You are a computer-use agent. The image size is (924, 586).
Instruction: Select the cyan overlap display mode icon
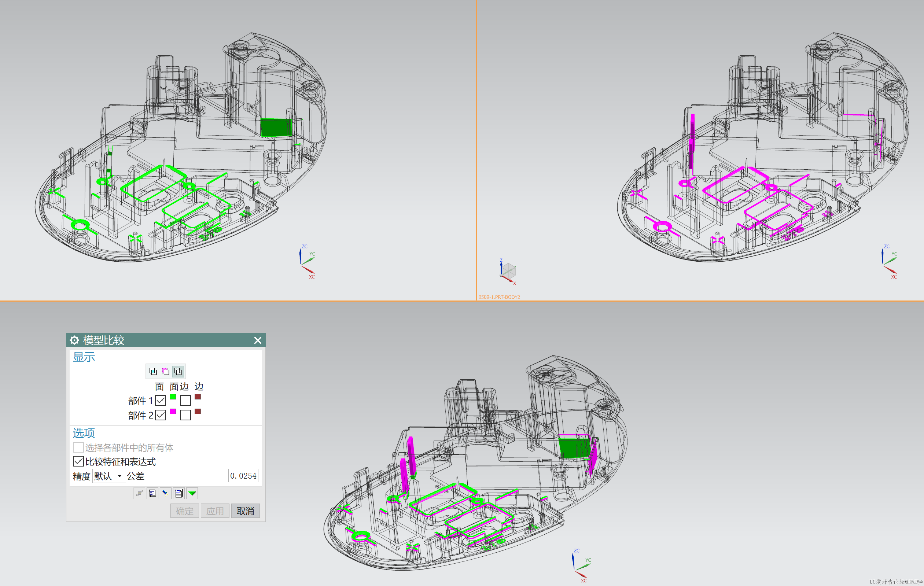click(153, 371)
